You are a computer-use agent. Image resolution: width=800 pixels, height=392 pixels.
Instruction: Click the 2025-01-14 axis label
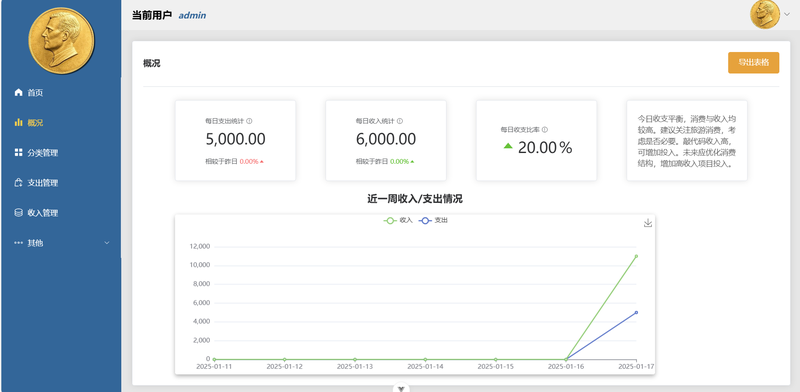click(x=425, y=366)
